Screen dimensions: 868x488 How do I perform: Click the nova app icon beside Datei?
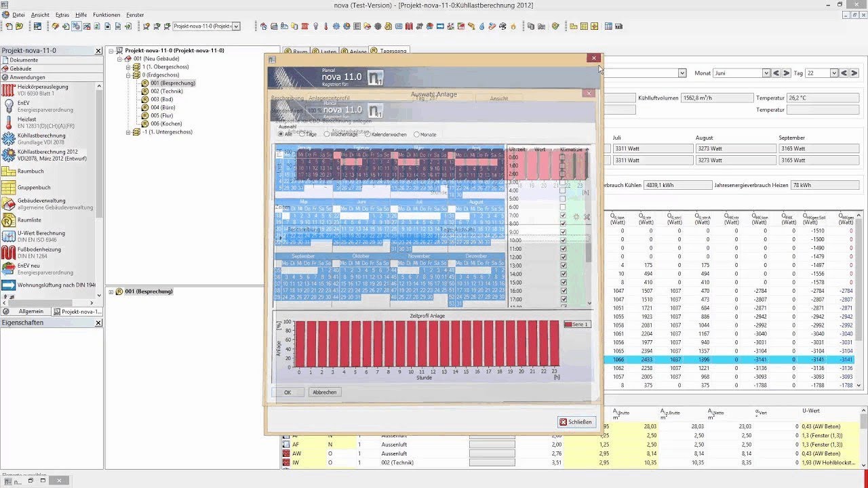5,14
